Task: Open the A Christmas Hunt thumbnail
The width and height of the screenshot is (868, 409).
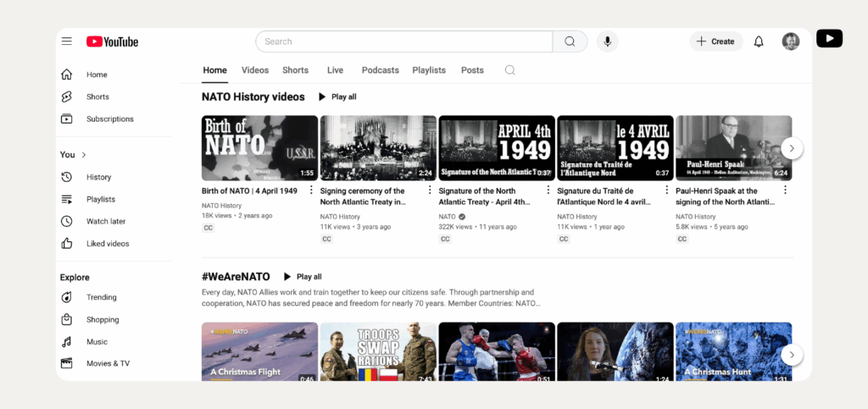Action: point(733,352)
